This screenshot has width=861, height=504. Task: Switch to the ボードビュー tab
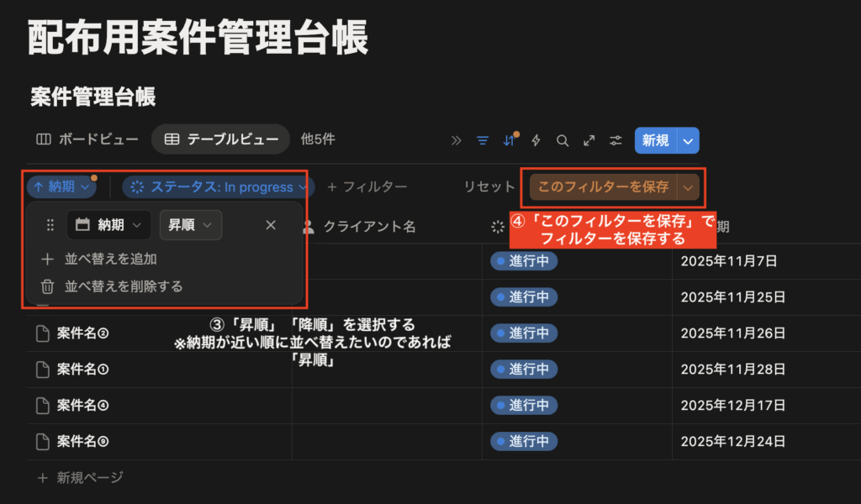[87, 139]
